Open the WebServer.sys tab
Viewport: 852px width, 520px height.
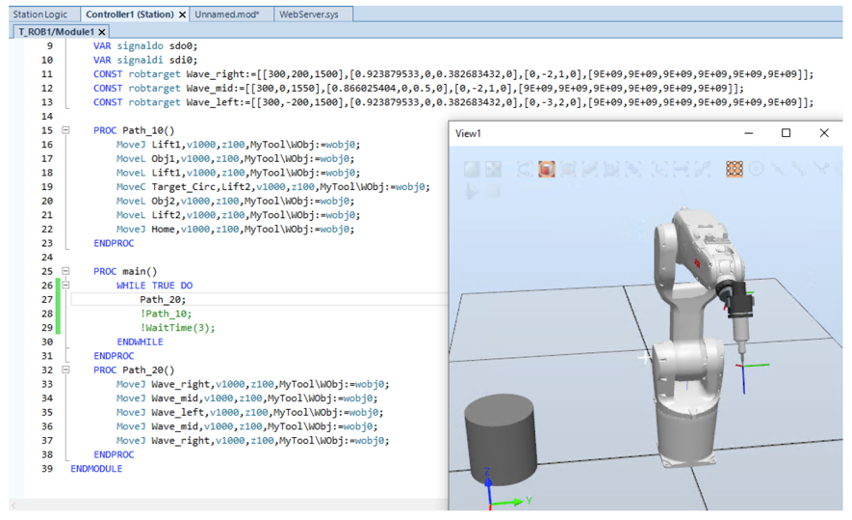pyautogui.click(x=309, y=15)
